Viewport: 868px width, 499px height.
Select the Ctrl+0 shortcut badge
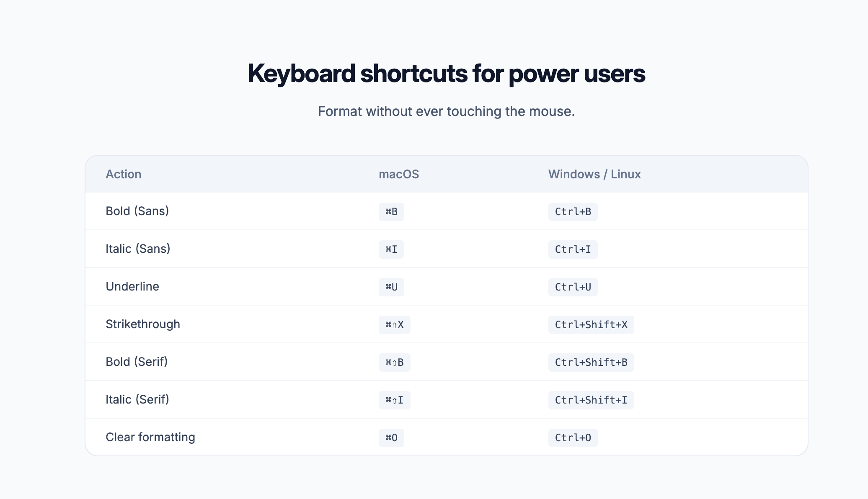[573, 438]
